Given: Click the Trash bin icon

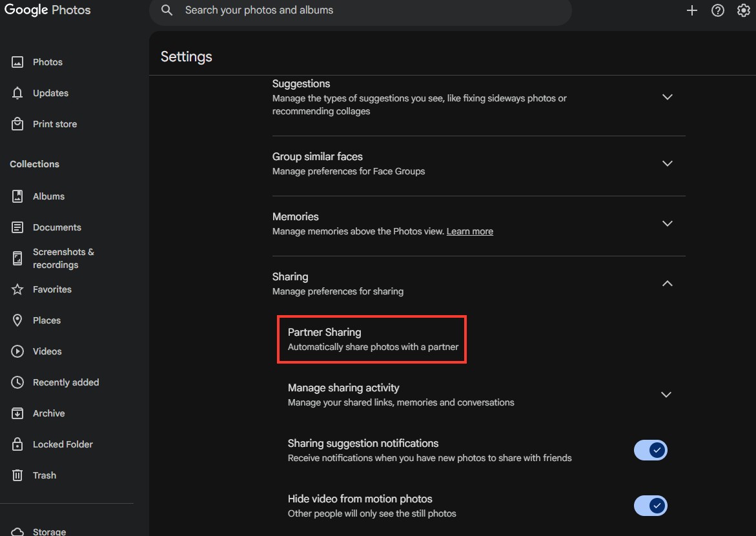Looking at the screenshot, I should [x=17, y=475].
